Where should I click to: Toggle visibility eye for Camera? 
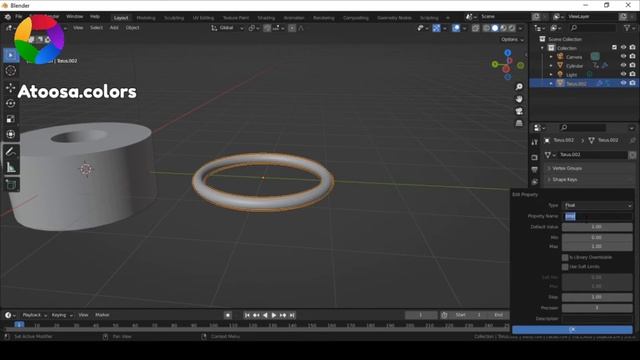(x=623, y=56)
